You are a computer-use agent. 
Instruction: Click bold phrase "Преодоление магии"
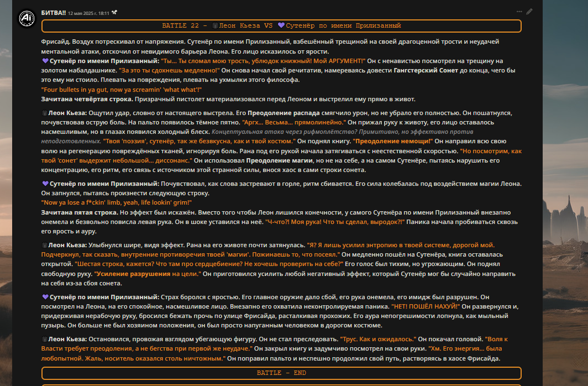280,160
